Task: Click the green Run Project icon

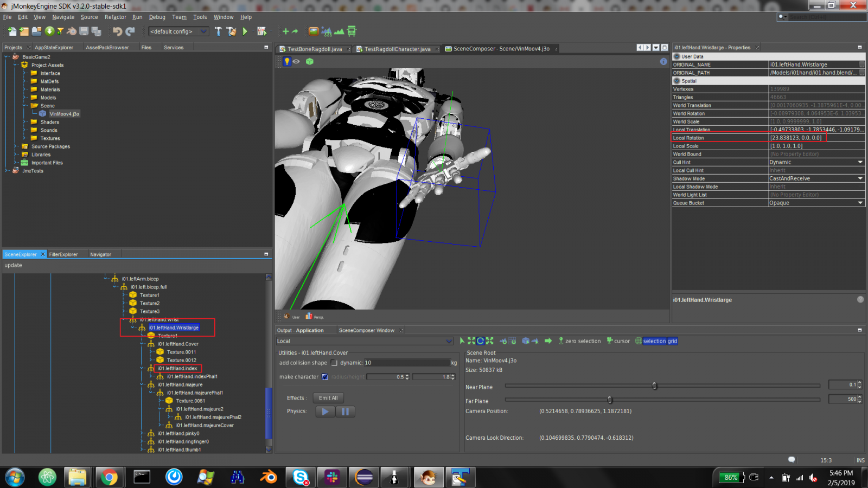Action: tap(245, 31)
